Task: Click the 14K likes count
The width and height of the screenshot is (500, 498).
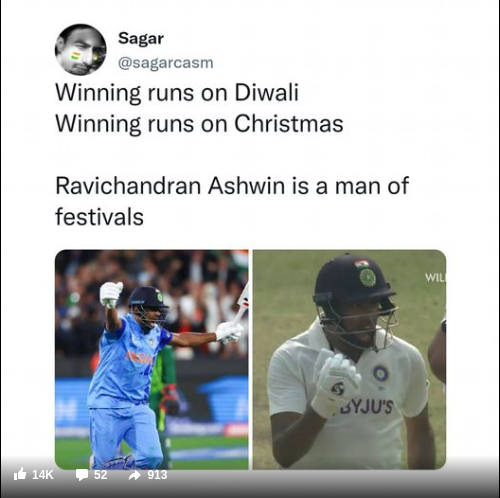Action: coord(43,474)
